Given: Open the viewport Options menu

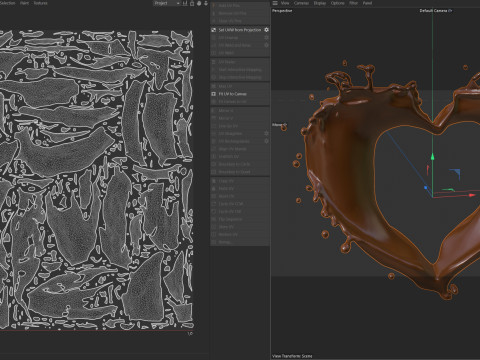Looking at the screenshot, I should [337, 3].
